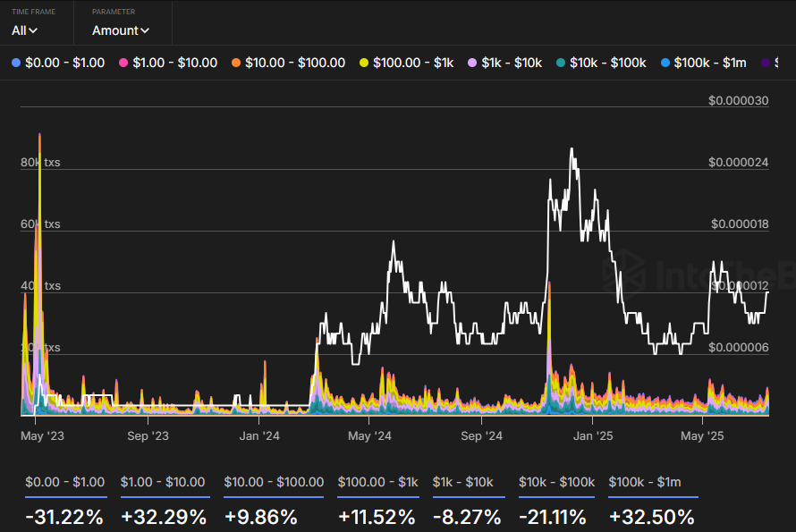Click the +32.29% change value
Image resolution: width=796 pixels, height=532 pixels.
coord(164,518)
